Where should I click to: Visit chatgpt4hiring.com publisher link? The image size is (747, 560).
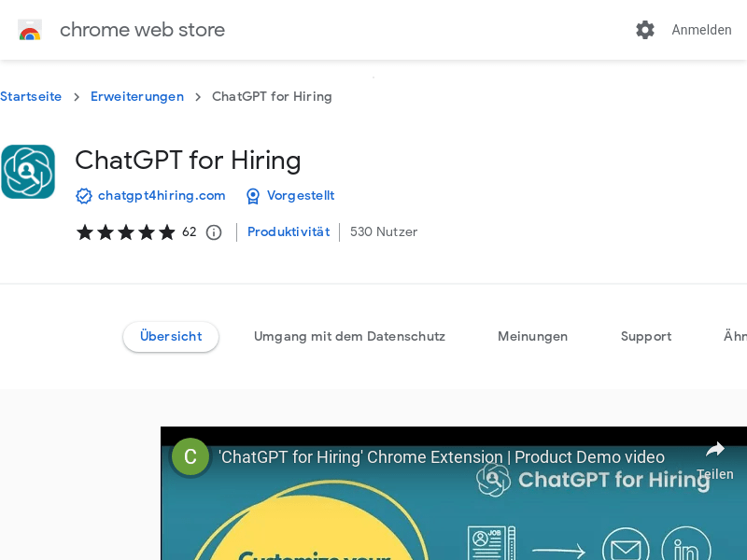pos(162,195)
